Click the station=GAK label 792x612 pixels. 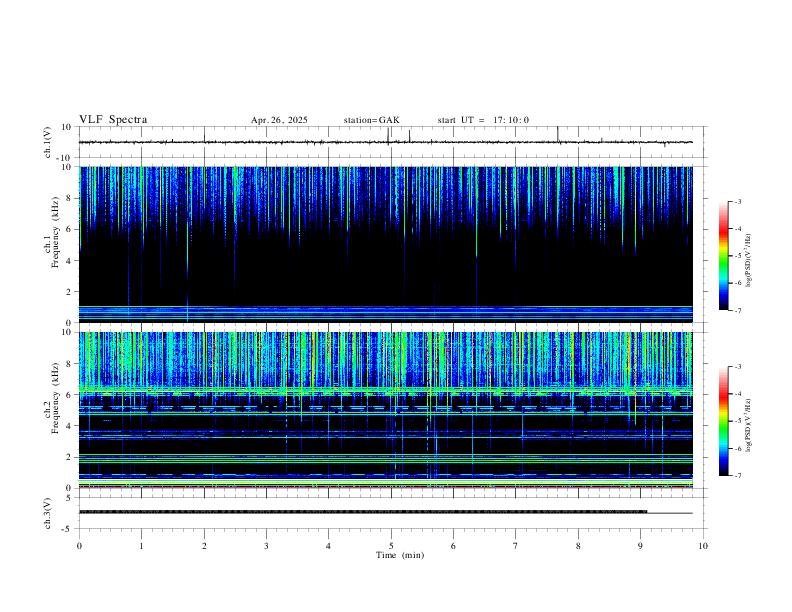click(371, 120)
